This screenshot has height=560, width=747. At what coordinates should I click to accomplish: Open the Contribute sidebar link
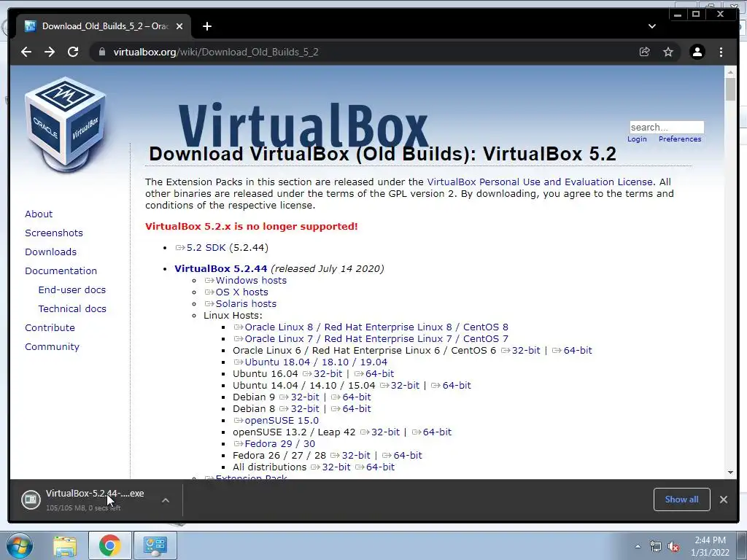tap(50, 328)
